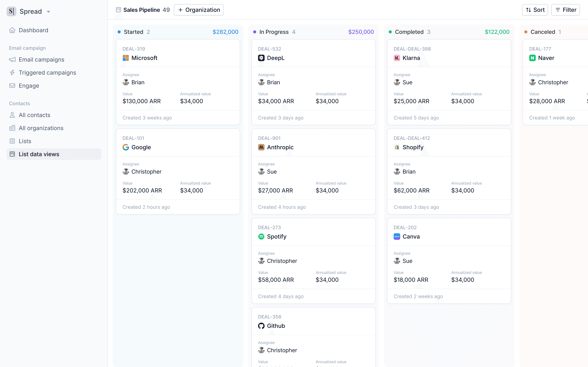Image resolution: width=588 pixels, height=367 pixels.
Task: Click the All organizations building icon
Action: [12, 128]
